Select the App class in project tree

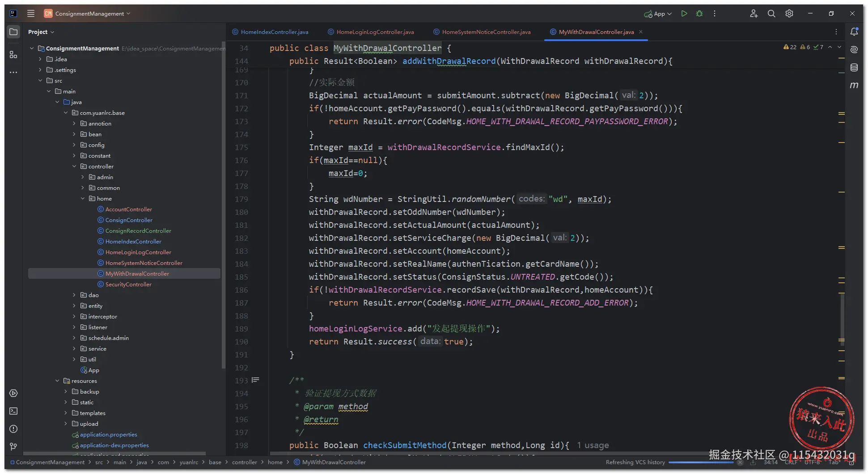(90, 370)
